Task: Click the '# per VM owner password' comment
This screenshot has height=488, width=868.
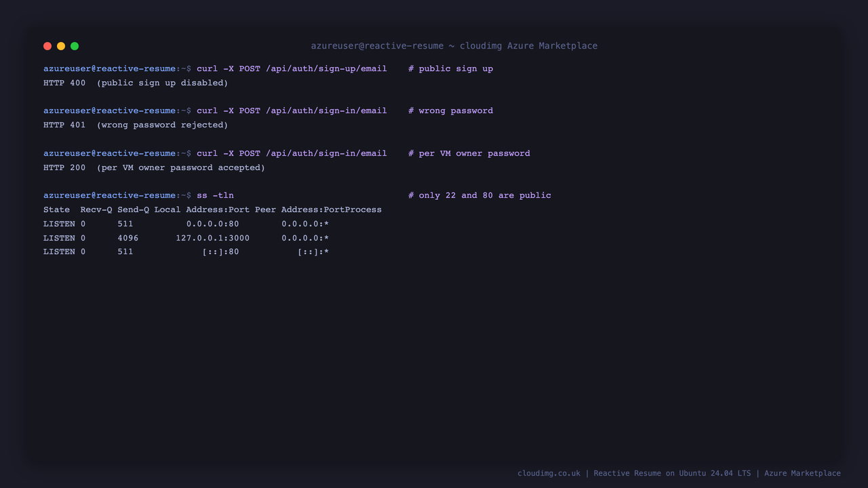Action: 469,153
